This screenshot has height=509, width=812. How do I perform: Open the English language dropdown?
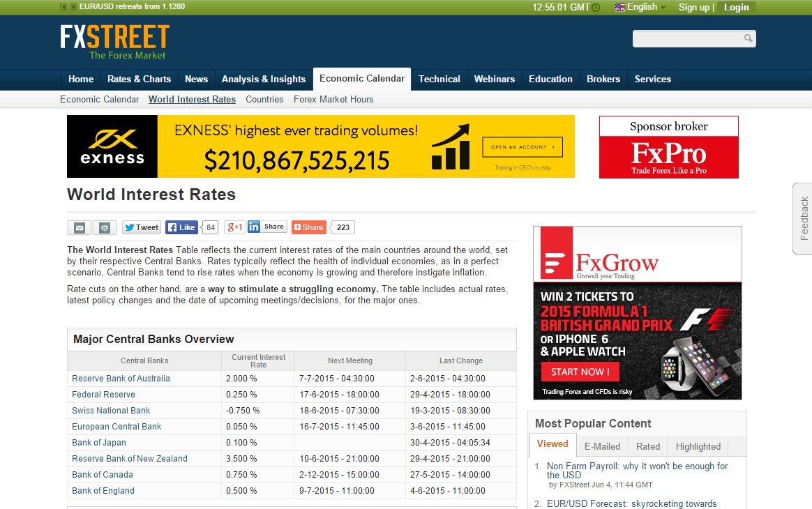click(640, 7)
